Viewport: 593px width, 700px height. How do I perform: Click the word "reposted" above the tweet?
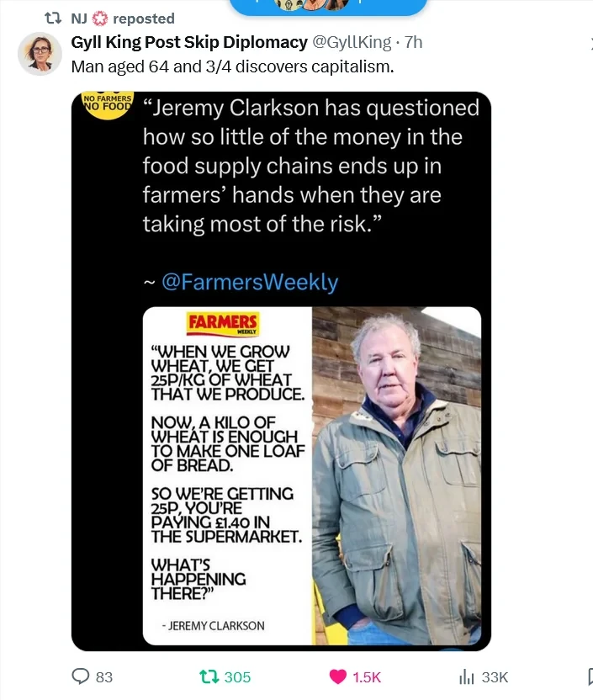point(143,19)
